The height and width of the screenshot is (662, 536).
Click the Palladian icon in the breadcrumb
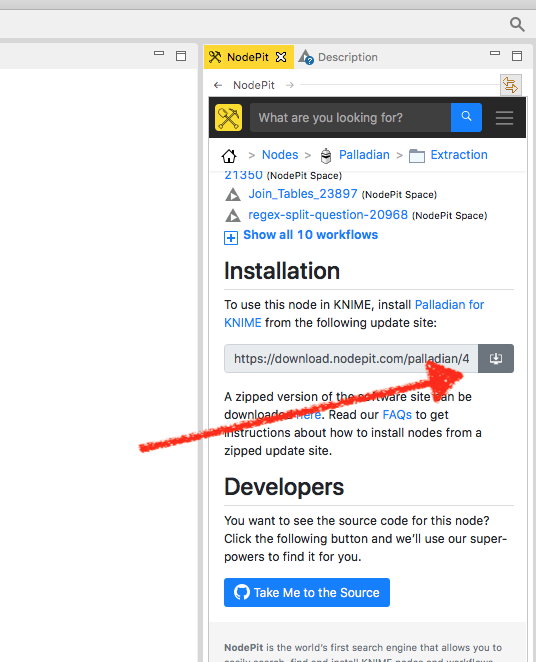tap(326, 156)
